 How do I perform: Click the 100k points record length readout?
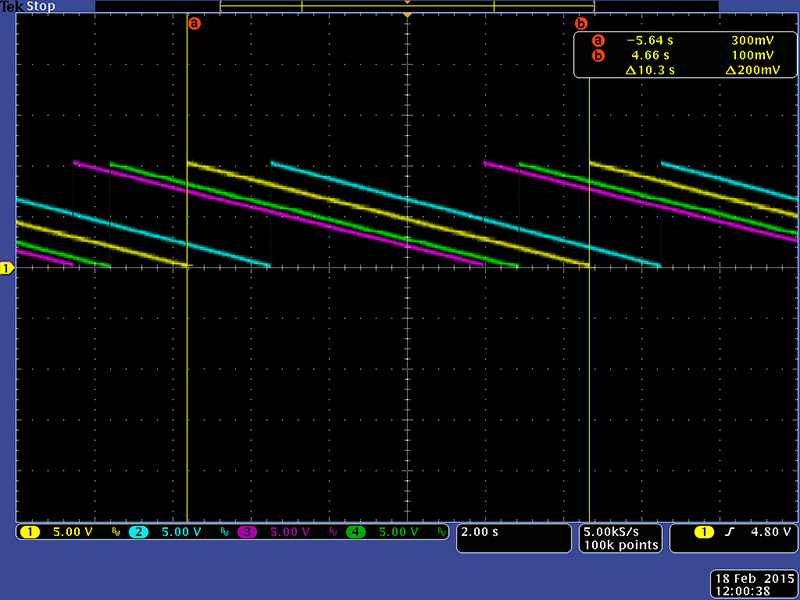(x=620, y=545)
